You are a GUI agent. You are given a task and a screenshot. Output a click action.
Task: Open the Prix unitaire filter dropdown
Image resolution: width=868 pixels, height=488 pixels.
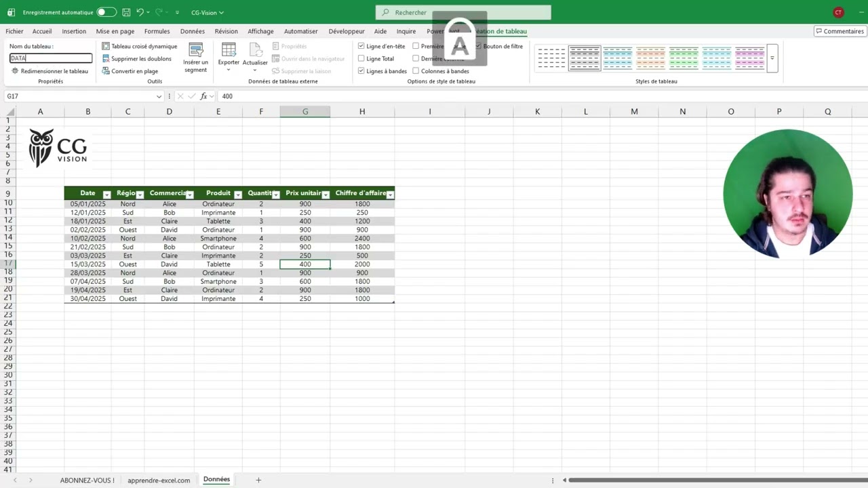(325, 195)
